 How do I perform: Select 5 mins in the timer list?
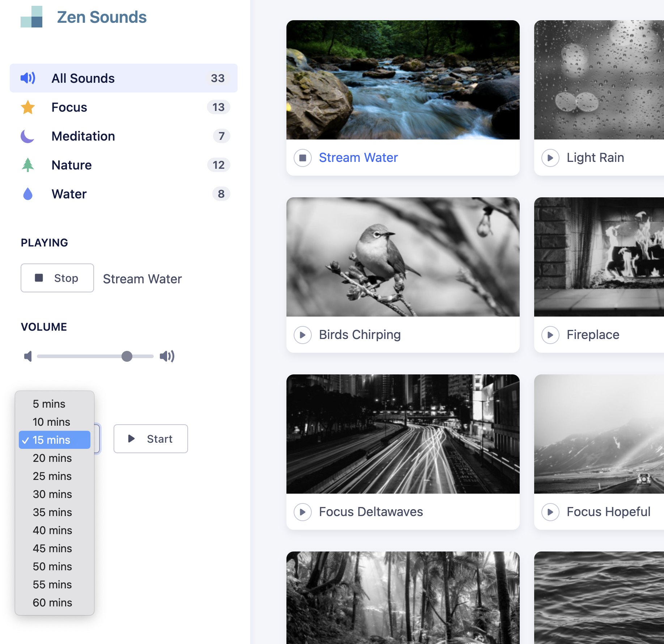click(x=49, y=404)
